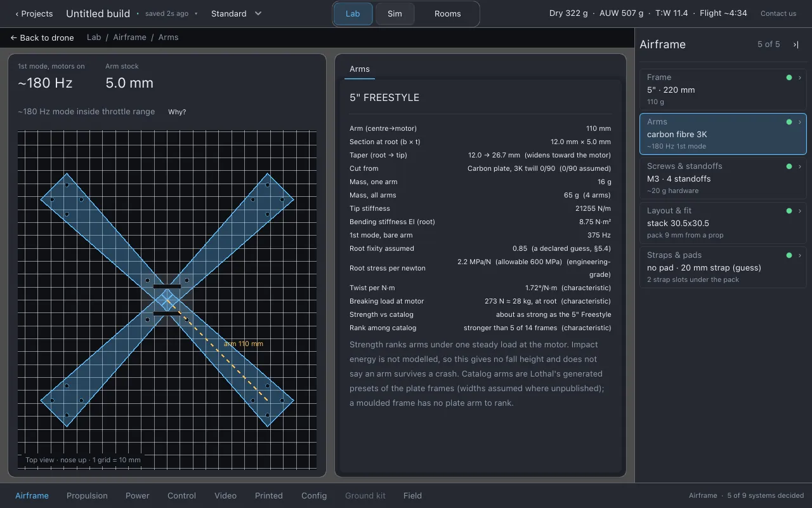
Task: Click the 'stronger than 5 of 14 frames' value
Action: (537, 328)
